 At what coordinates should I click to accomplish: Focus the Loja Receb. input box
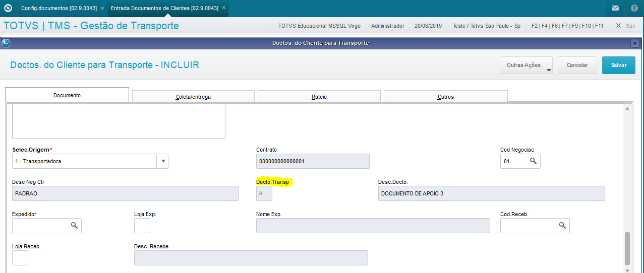[x=20, y=258]
